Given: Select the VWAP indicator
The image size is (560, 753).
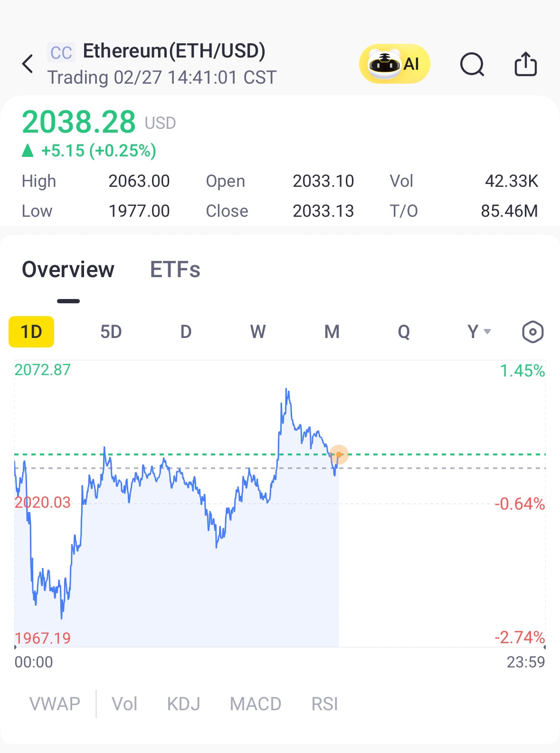Looking at the screenshot, I should pos(55,704).
